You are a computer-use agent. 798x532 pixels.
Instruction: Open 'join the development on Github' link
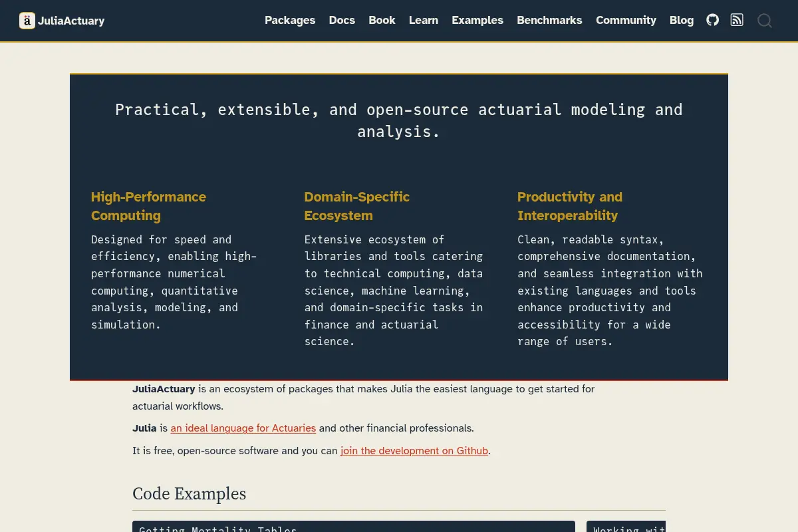coord(414,451)
